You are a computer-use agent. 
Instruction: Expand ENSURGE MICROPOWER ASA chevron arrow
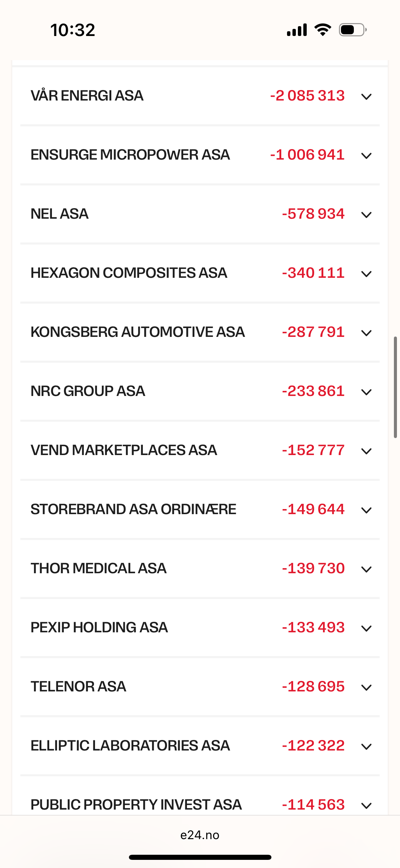[366, 156]
